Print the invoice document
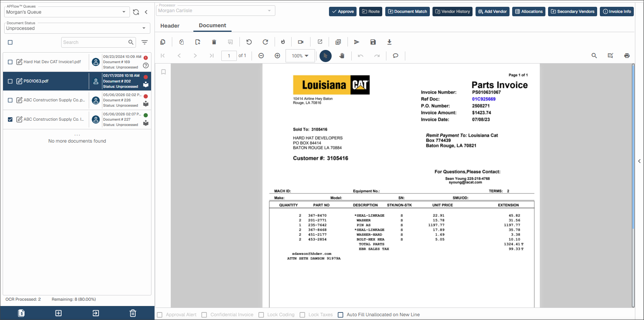 pyautogui.click(x=627, y=56)
